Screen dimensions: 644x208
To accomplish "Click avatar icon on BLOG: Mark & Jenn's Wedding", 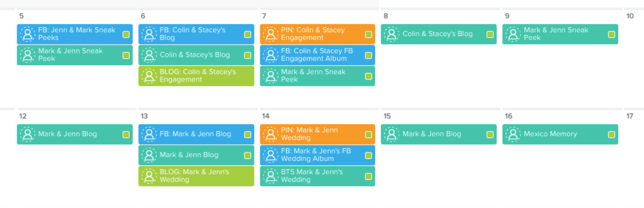I will pos(149,176).
